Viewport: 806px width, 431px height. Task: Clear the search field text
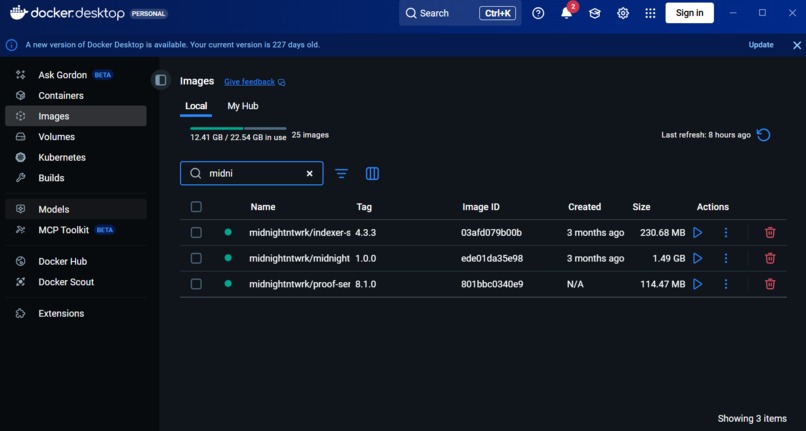pos(309,174)
